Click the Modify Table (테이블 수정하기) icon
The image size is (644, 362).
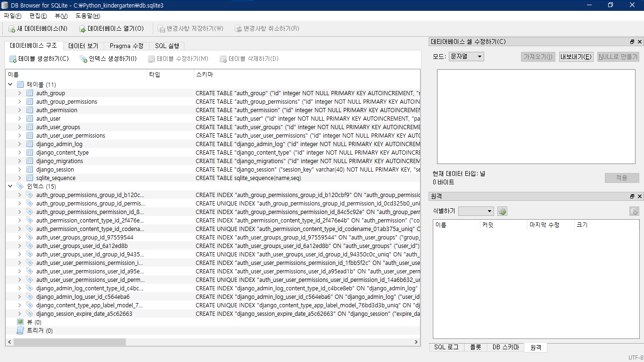[151, 59]
